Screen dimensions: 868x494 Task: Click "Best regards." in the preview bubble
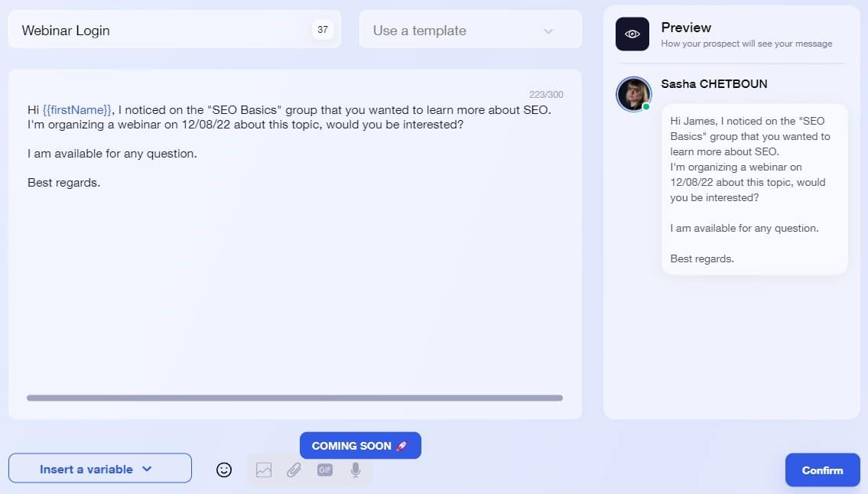point(702,258)
